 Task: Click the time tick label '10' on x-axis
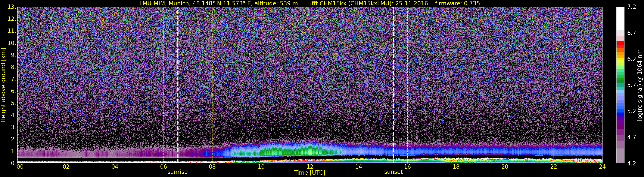click(x=261, y=166)
